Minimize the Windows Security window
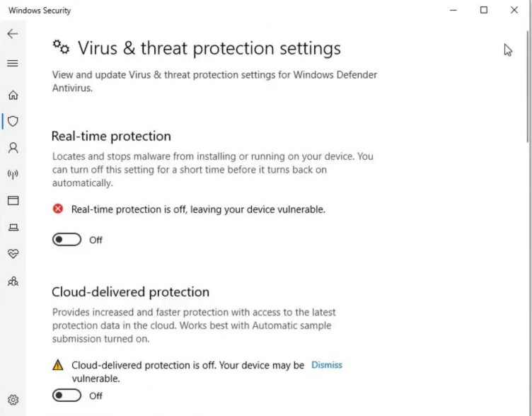 pyautogui.click(x=453, y=11)
